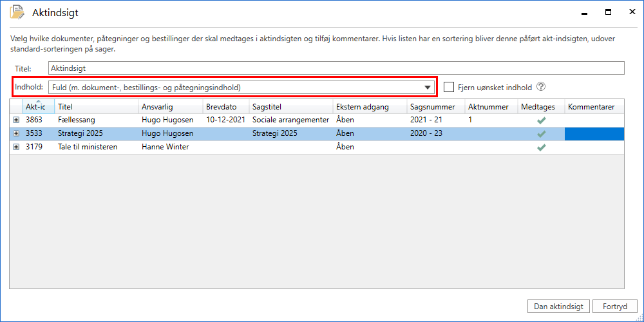Toggle Medtages checkmark for Tale til ministeren

tap(541, 147)
